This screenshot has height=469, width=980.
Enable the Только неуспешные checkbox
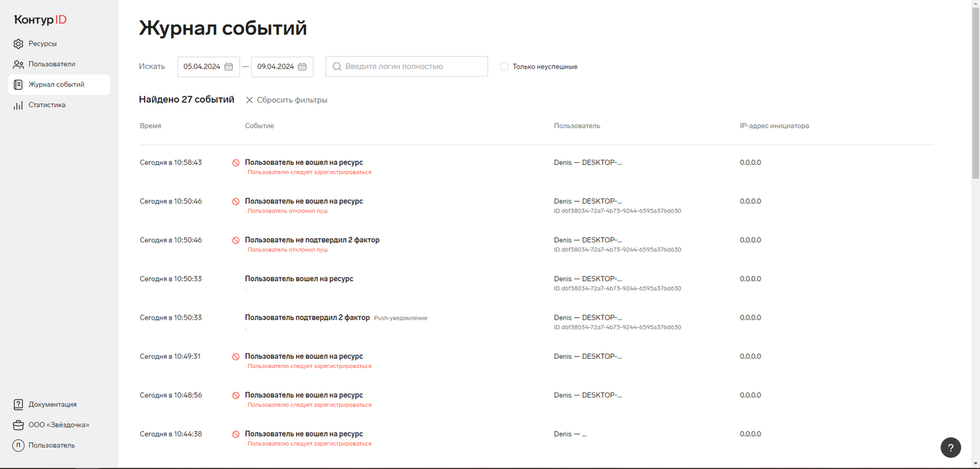tap(504, 66)
